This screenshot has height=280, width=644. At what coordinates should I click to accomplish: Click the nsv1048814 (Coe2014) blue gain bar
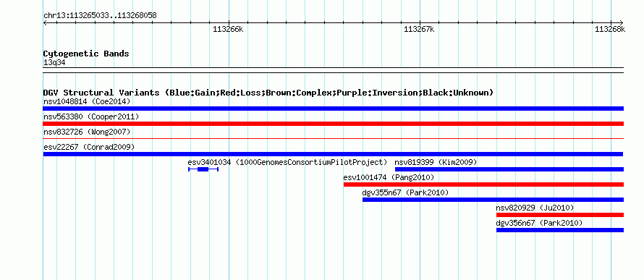(333, 109)
